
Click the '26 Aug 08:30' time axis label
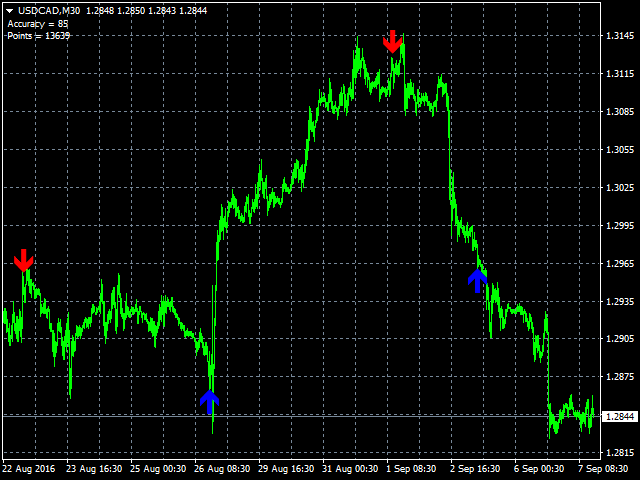(x=222, y=469)
